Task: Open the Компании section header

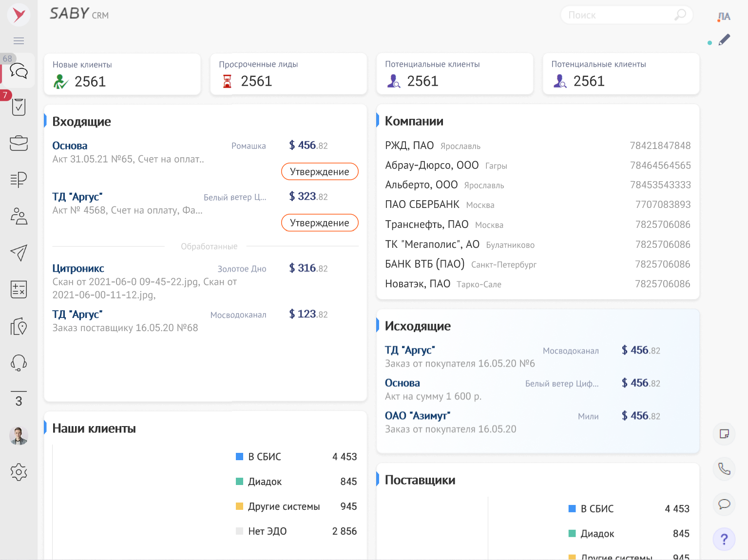Action: pos(414,121)
